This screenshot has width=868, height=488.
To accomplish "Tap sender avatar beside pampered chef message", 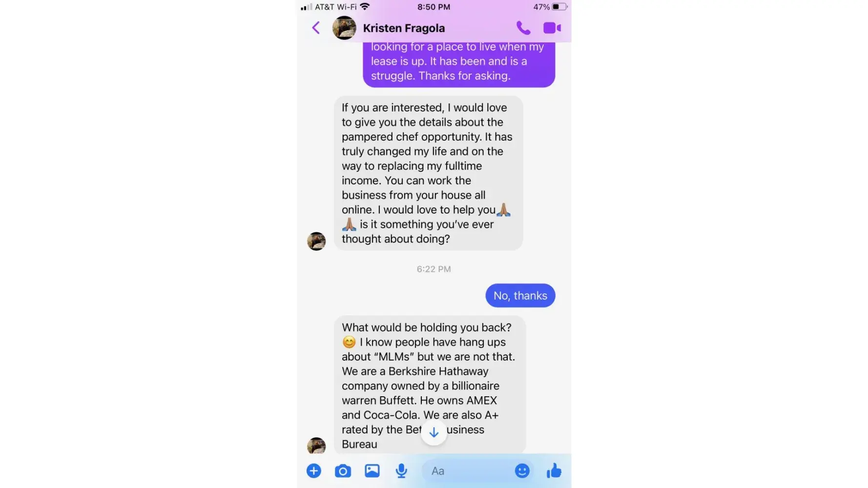I will pos(316,241).
